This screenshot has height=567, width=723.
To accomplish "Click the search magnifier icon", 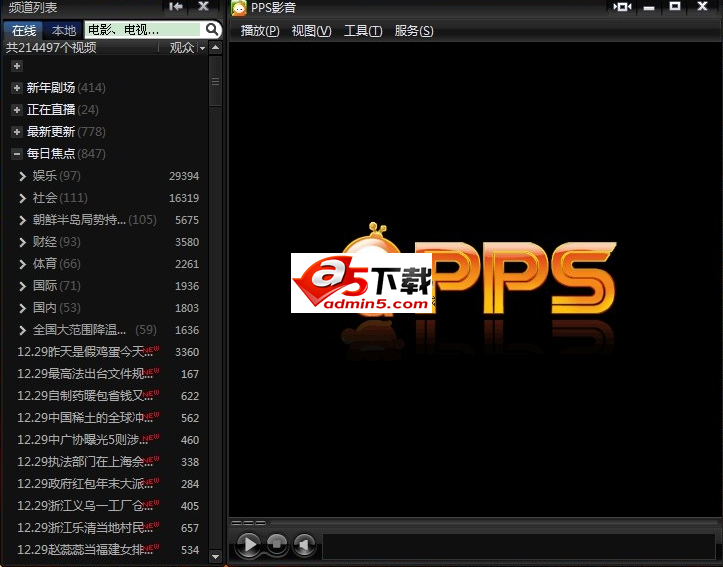I will click(211, 30).
